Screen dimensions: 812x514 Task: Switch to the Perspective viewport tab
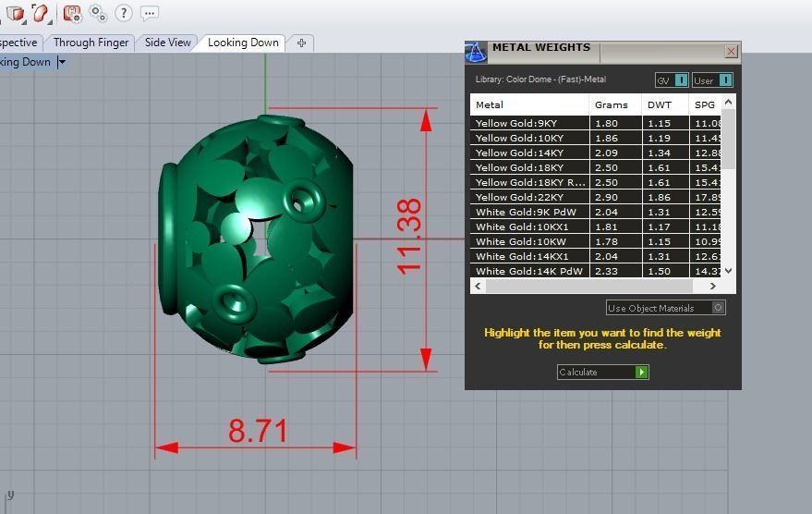19,43
